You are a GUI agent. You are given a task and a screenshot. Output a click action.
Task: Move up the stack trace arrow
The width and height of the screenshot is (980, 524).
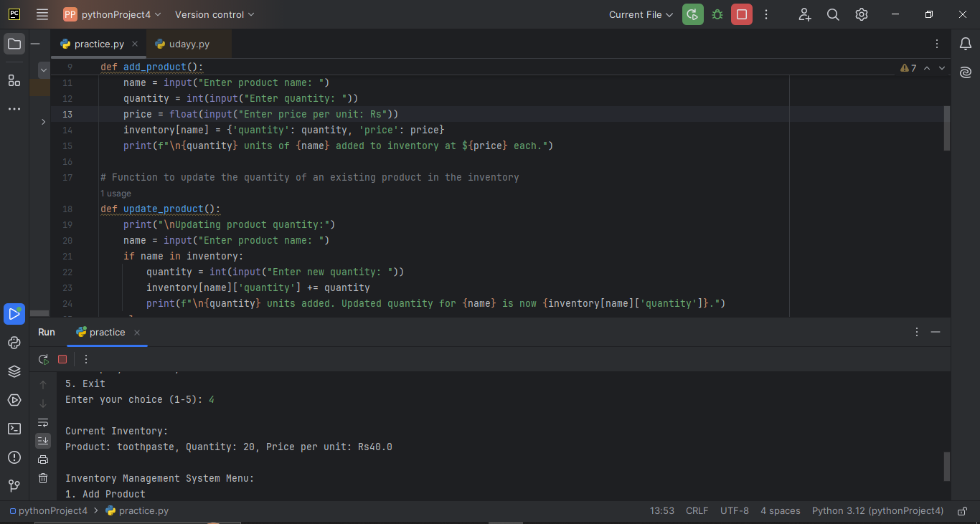43,385
